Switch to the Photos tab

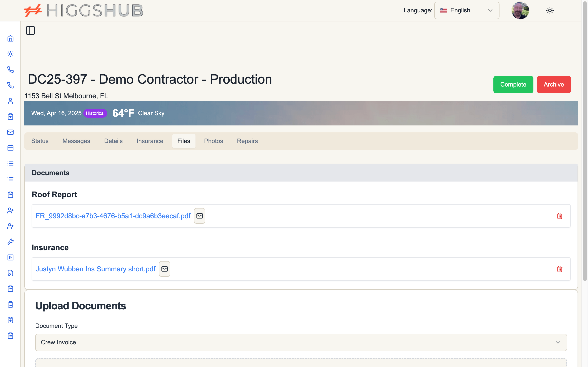tap(213, 141)
